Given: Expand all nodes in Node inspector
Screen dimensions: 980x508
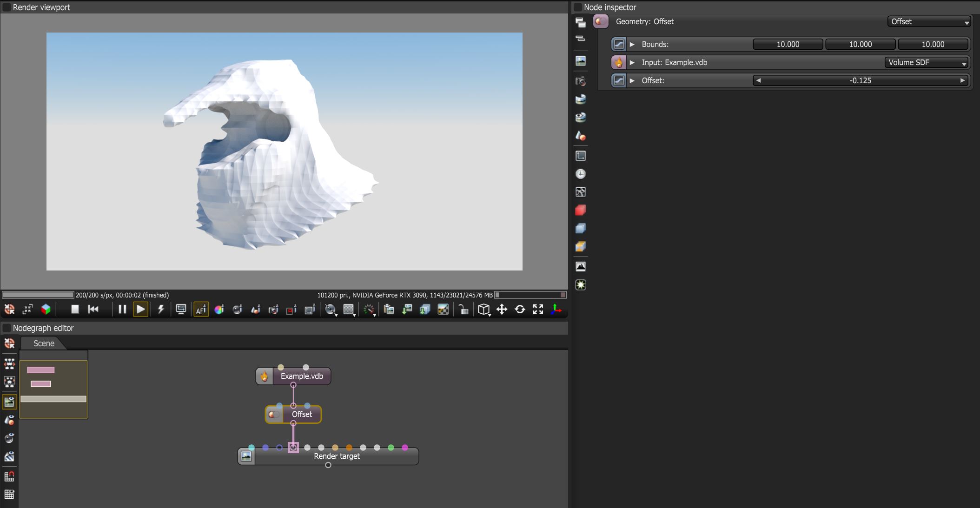Looking at the screenshot, I should tap(580, 22).
